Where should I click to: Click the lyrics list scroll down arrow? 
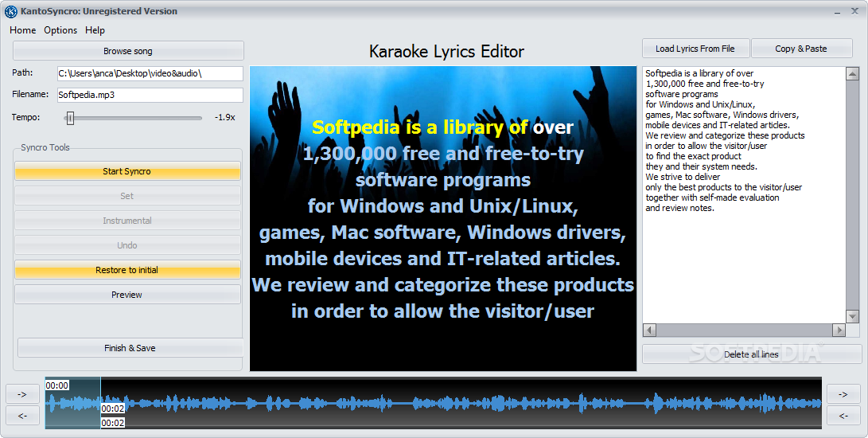(x=853, y=316)
